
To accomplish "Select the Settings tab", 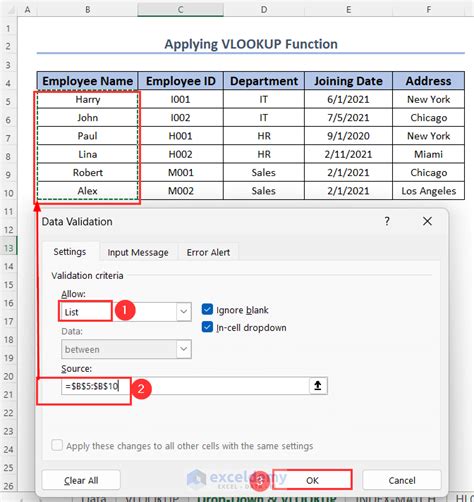I will coord(70,252).
